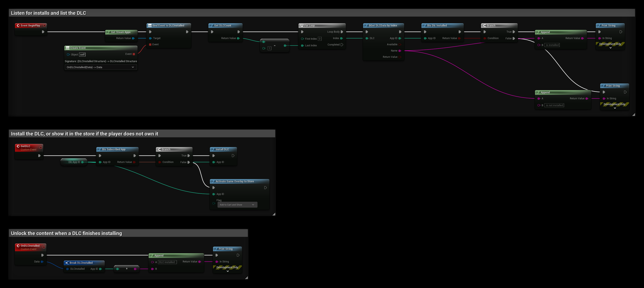Click the Event output pin on Create Event
This screenshot has height=288, width=644.
point(134,54)
